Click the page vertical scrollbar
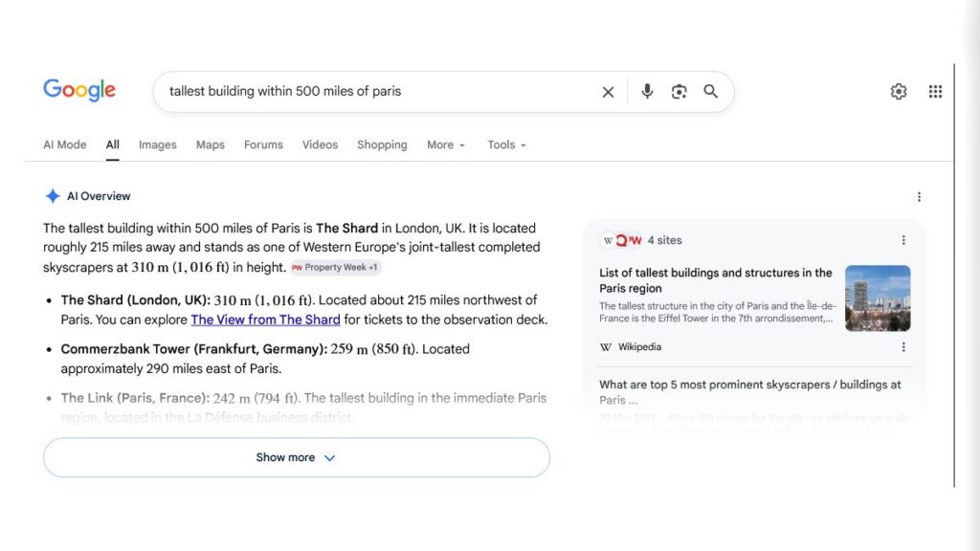The width and height of the screenshot is (980, 551). [x=954, y=275]
